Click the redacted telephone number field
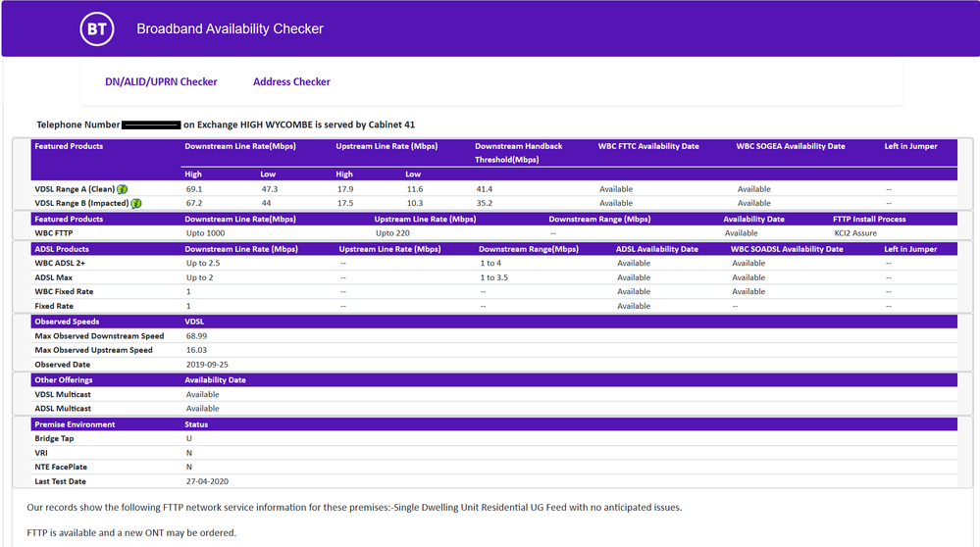 click(151, 124)
